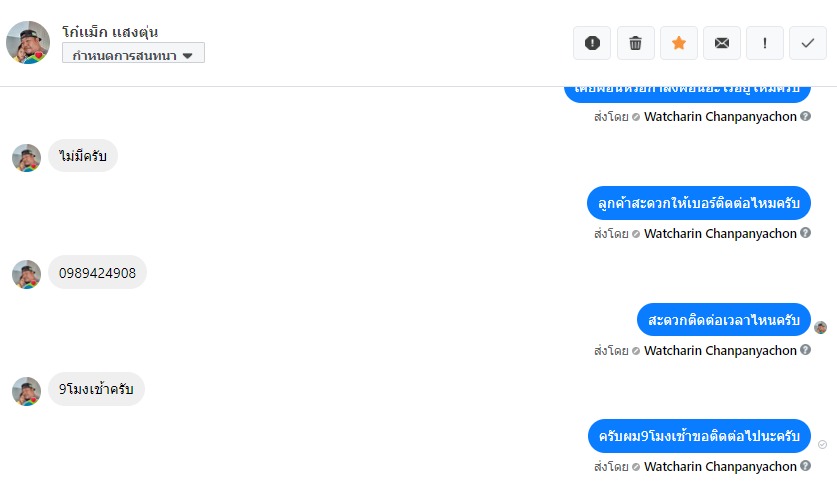Screen dimensions: 837x501
Task: Click the ครับผม9โมงเช้าขอติดต่อไปนะครับ message bubble
Action: (698, 437)
